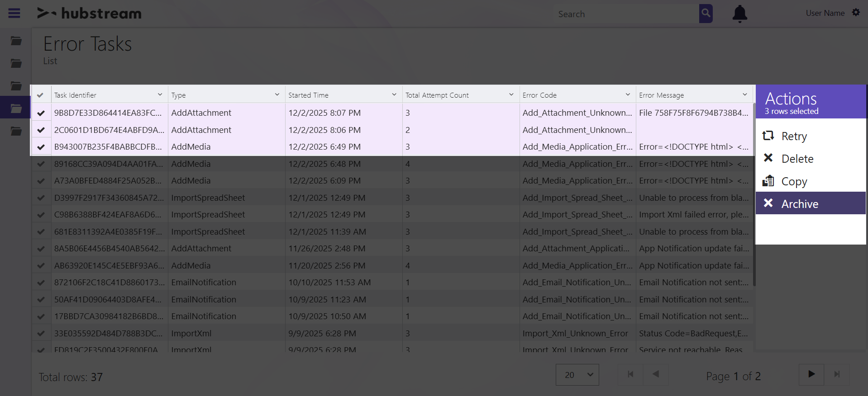Viewport: 868px width, 396px height.
Task: Open the notifications bell
Action: (x=740, y=14)
